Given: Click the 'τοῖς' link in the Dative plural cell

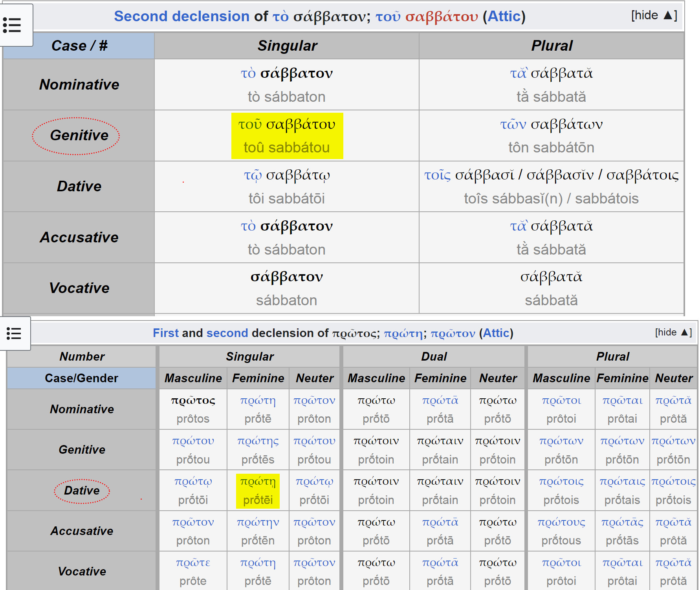Looking at the screenshot, I should pos(437,175).
